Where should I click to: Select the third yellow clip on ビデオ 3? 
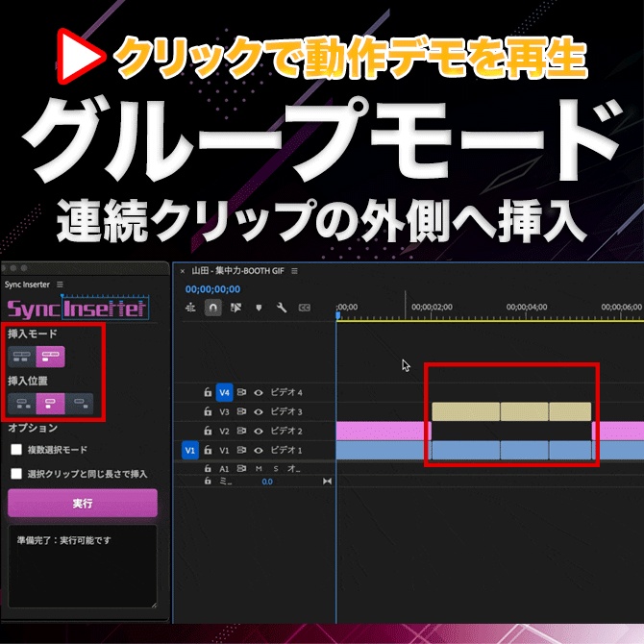570,411
